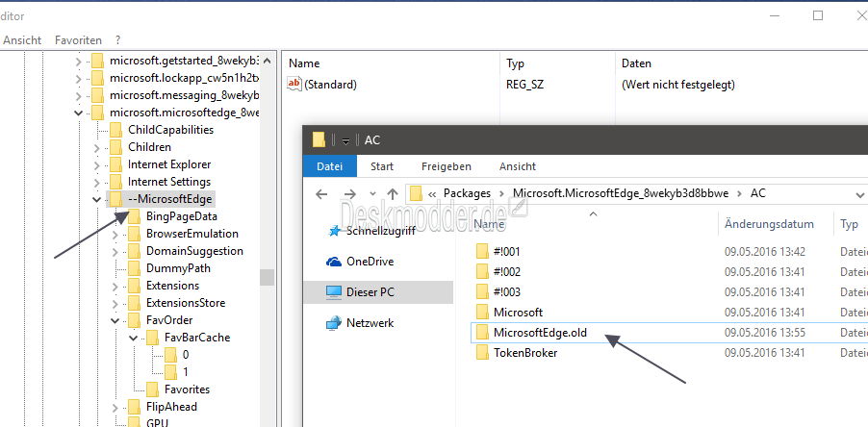Image resolution: width=868 pixels, height=427 pixels.
Task: Switch to the Freigeben ribbon tab
Action: coord(447,166)
